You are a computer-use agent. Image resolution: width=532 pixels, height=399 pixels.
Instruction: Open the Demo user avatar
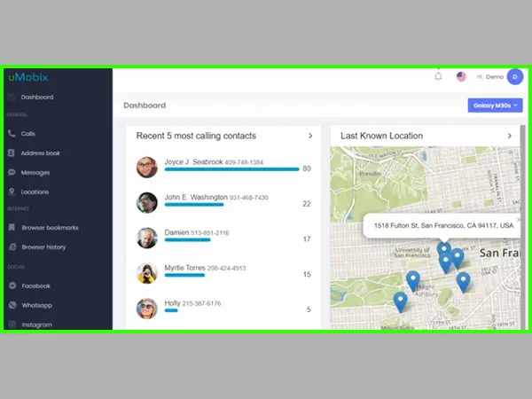tap(514, 76)
